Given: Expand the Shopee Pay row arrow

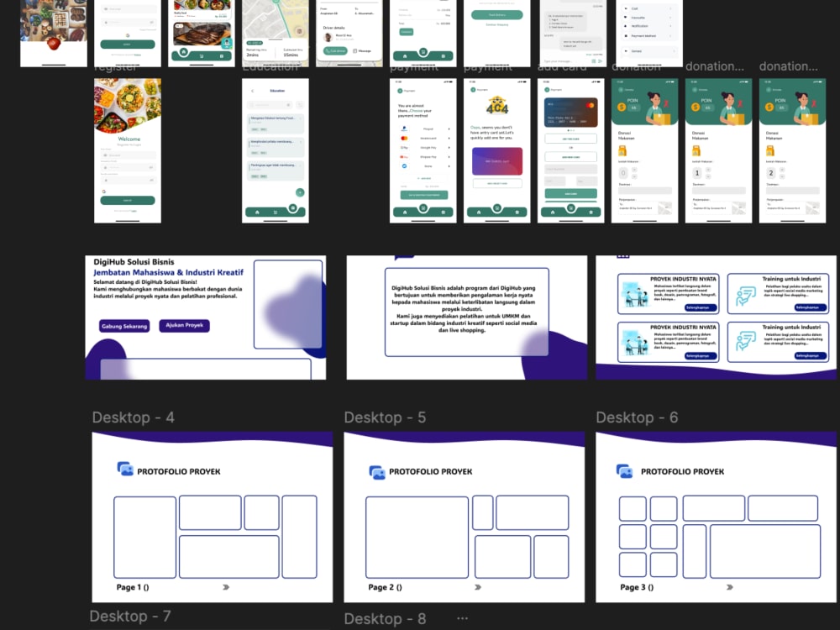Looking at the screenshot, I should pyautogui.click(x=449, y=157).
